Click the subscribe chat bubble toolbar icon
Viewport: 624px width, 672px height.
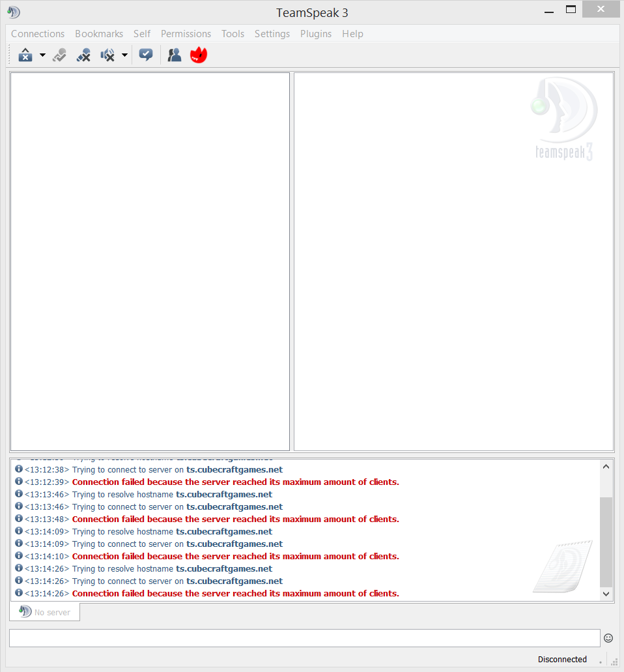pyautogui.click(x=146, y=55)
